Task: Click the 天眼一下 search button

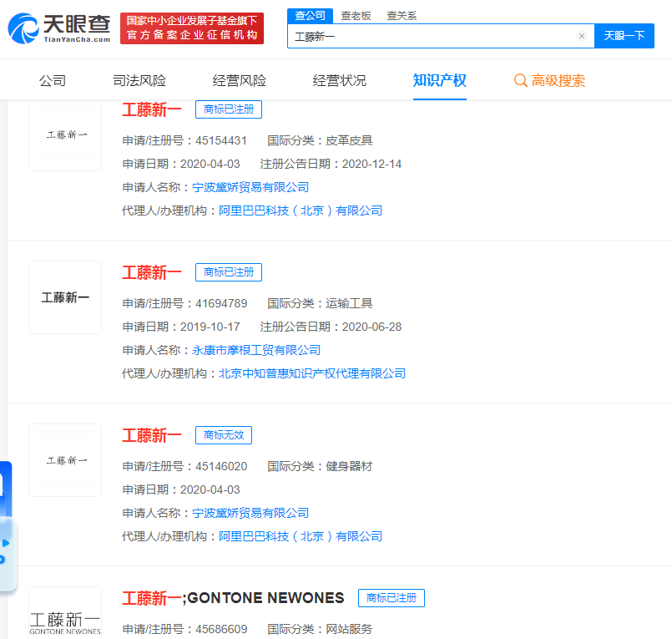Action: [624, 36]
